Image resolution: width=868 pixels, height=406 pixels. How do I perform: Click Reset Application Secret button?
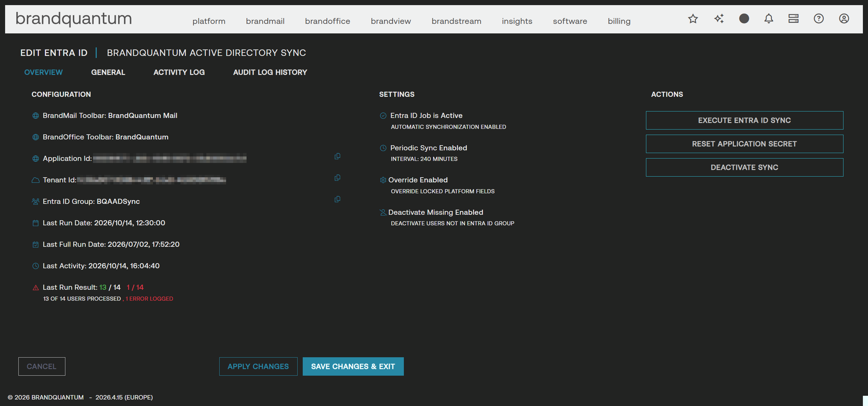(x=744, y=144)
